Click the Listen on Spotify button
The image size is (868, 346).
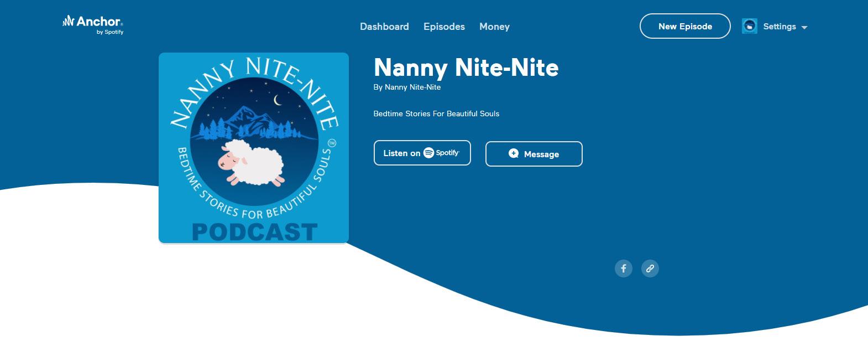point(422,153)
